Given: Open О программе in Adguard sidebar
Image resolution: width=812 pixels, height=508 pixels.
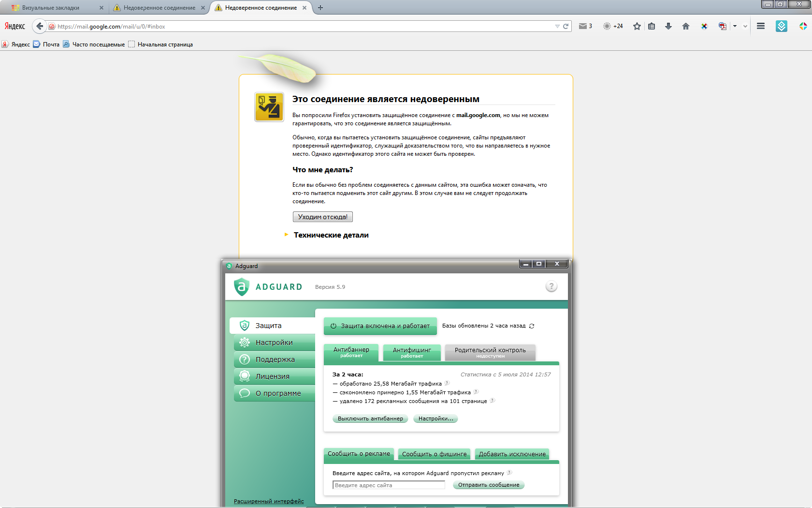Looking at the screenshot, I should point(275,393).
